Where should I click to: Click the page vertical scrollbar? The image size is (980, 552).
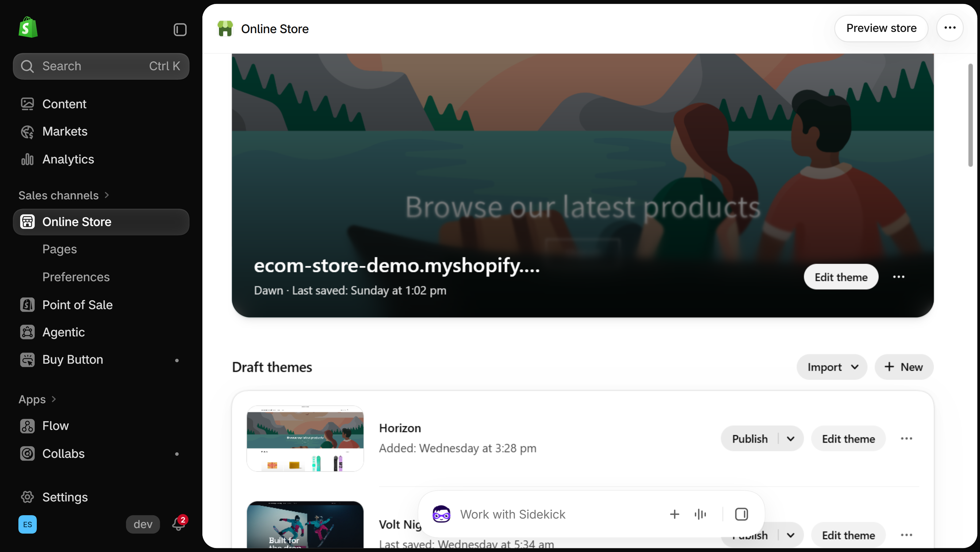(970, 115)
